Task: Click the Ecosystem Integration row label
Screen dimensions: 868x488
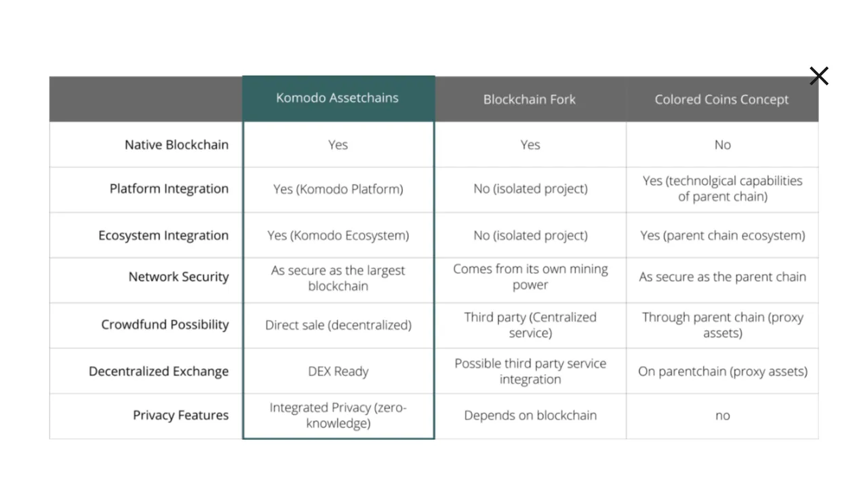Action: 163,235
